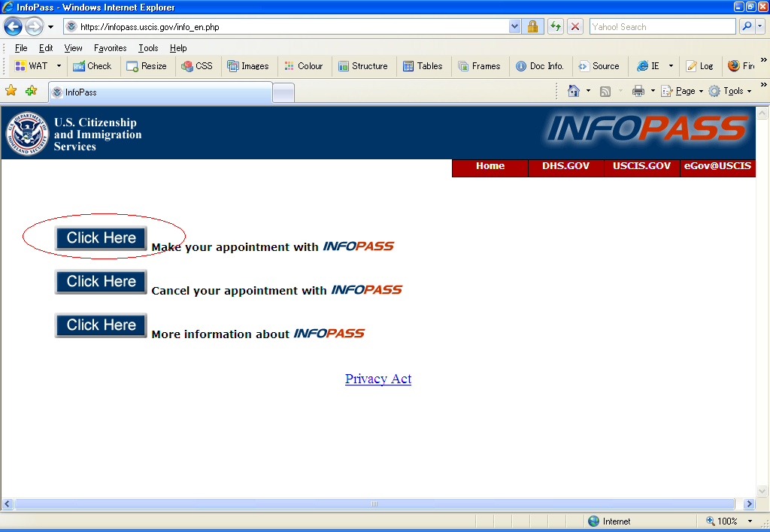Print the page with the printer icon
The width and height of the screenshot is (770, 532).
(x=638, y=91)
